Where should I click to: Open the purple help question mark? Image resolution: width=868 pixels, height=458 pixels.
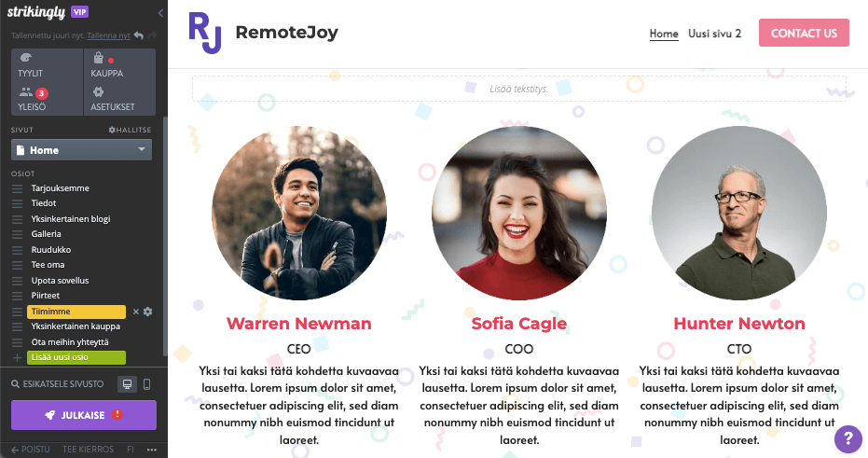pyautogui.click(x=848, y=439)
